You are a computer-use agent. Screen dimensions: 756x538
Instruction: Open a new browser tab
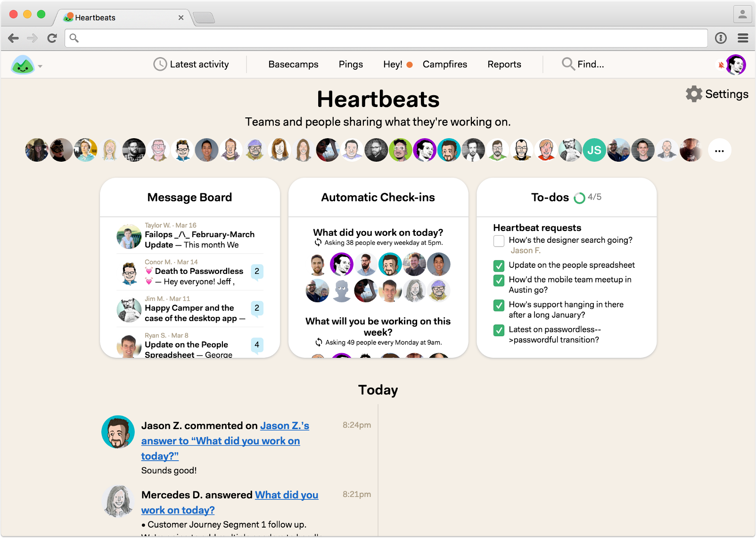point(204,17)
